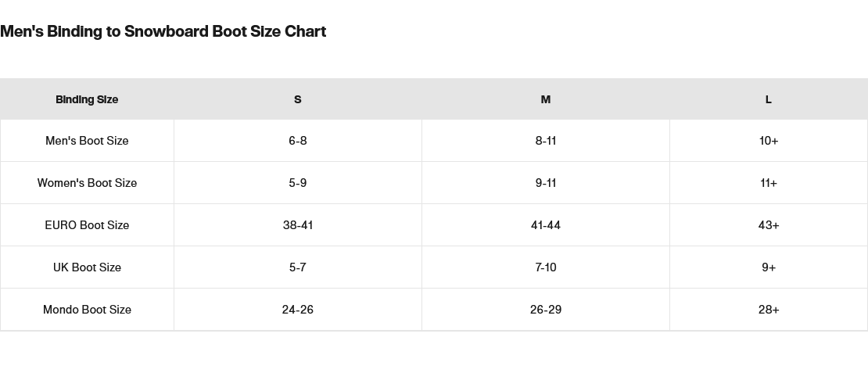Image resolution: width=868 pixels, height=391 pixels.
Task: Click the 10+ men's large cell
Action: point(769,141)
